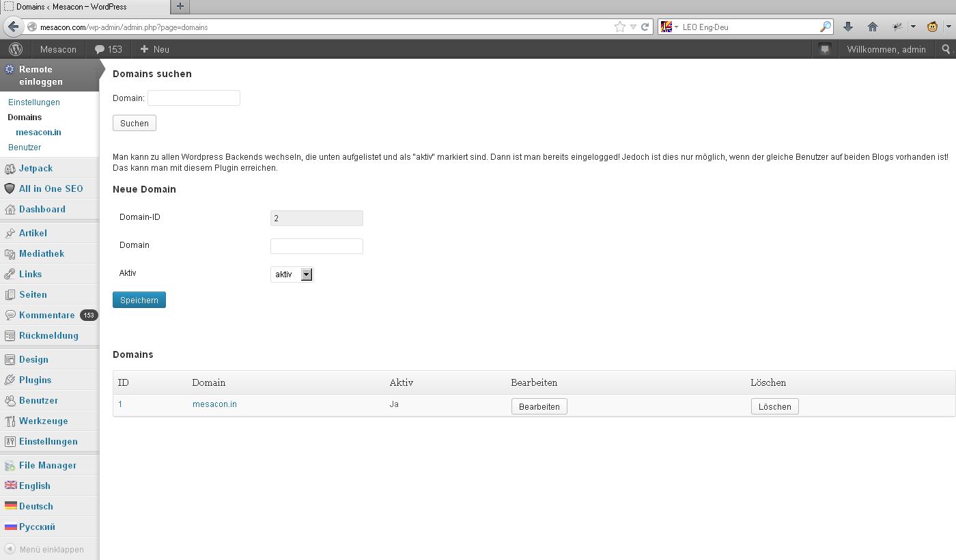Switch to the Domains ‹ Mesacon browser tab
The height and width of the screenshot is (560, 956).
(84, 6)
